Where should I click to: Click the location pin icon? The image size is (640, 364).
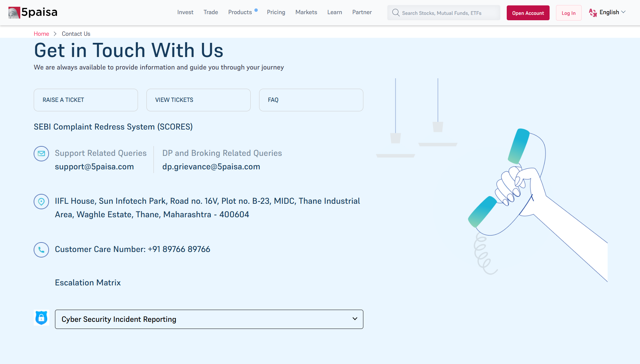pyautogui.click(x=41, y=201)
